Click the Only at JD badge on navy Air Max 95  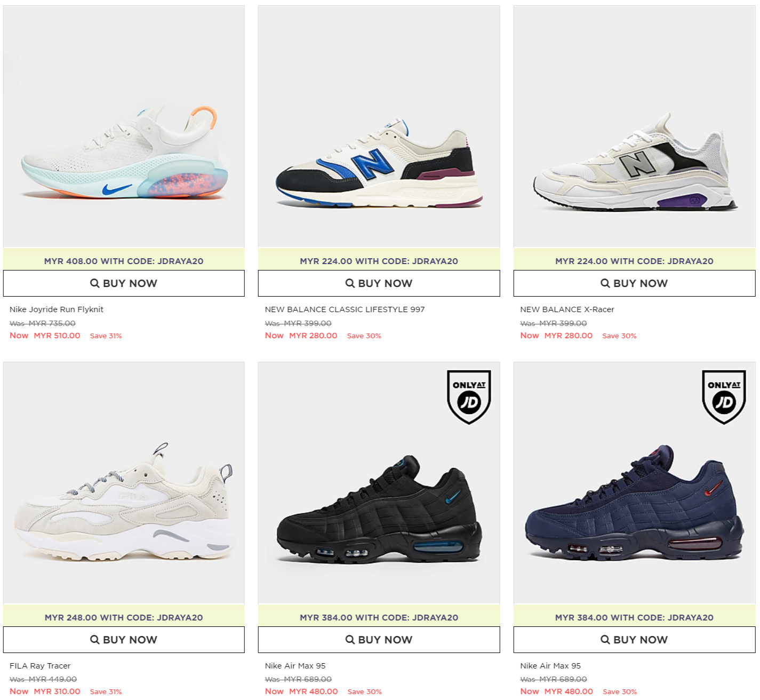tap(724, 397)
